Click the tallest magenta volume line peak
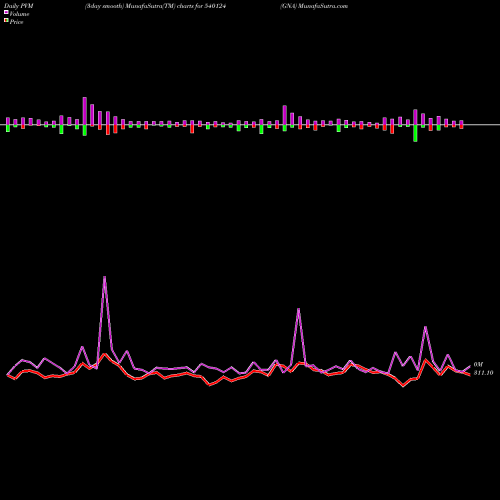This screenshot has width=500, height=500. click(x=105, y=277)
